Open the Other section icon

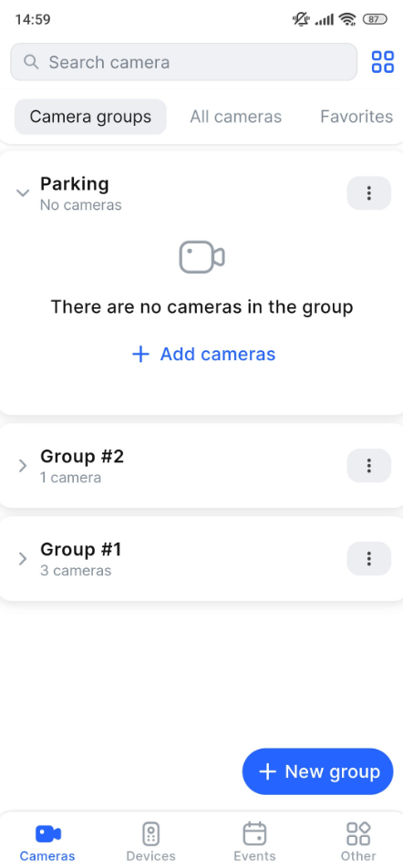pos(358,833)
